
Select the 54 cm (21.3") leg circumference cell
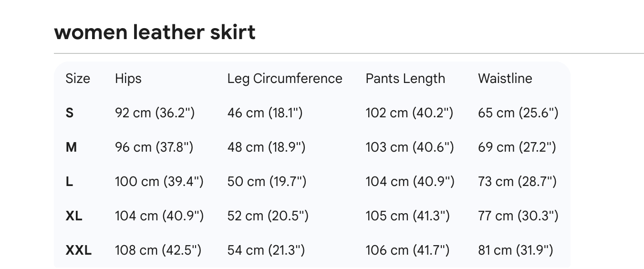[x=266, y=250]
